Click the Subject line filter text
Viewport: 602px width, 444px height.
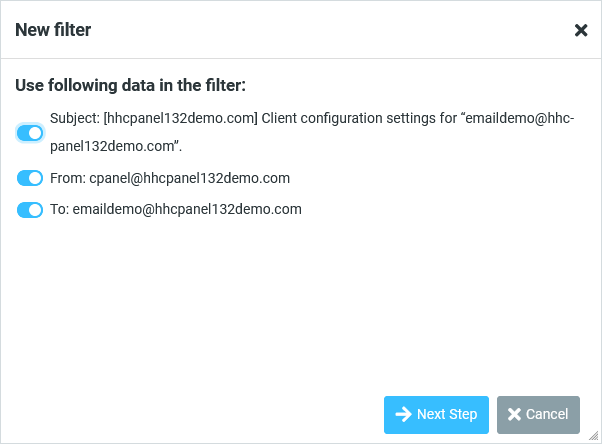point(312,118)
